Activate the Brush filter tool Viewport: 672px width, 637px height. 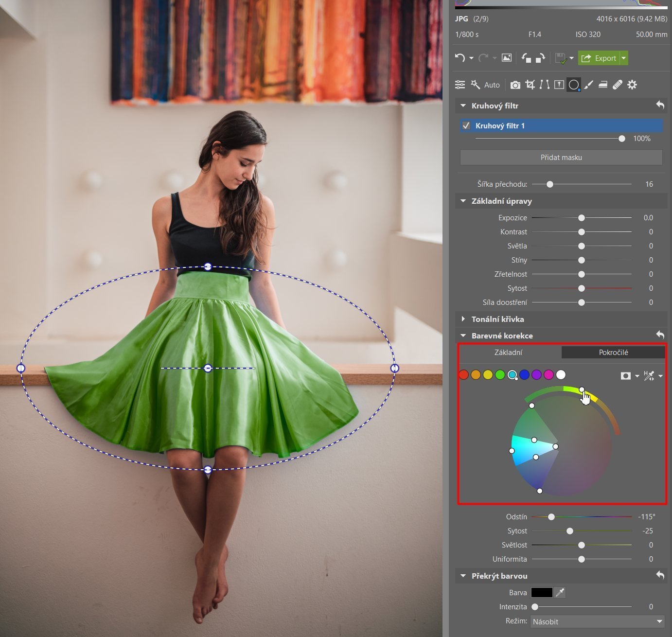589,85
